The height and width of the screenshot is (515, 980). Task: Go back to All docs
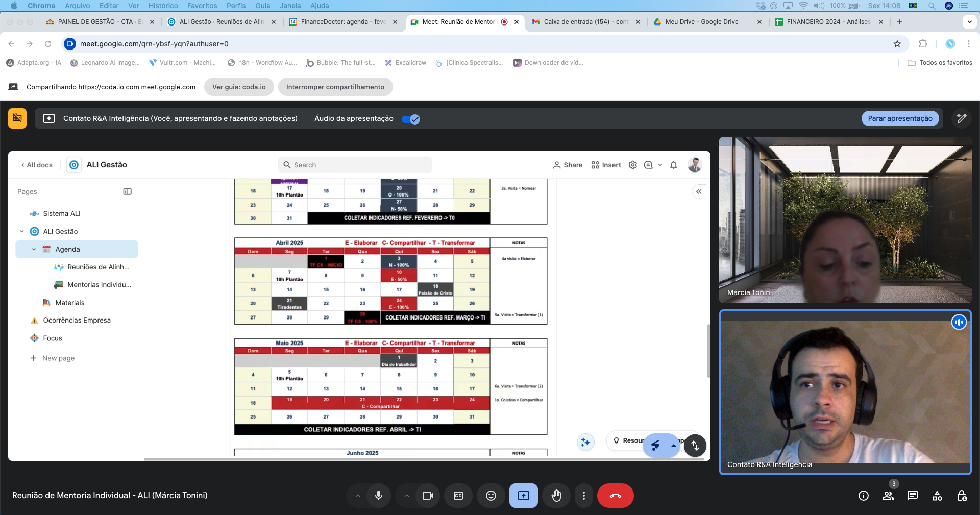point(37,165)
